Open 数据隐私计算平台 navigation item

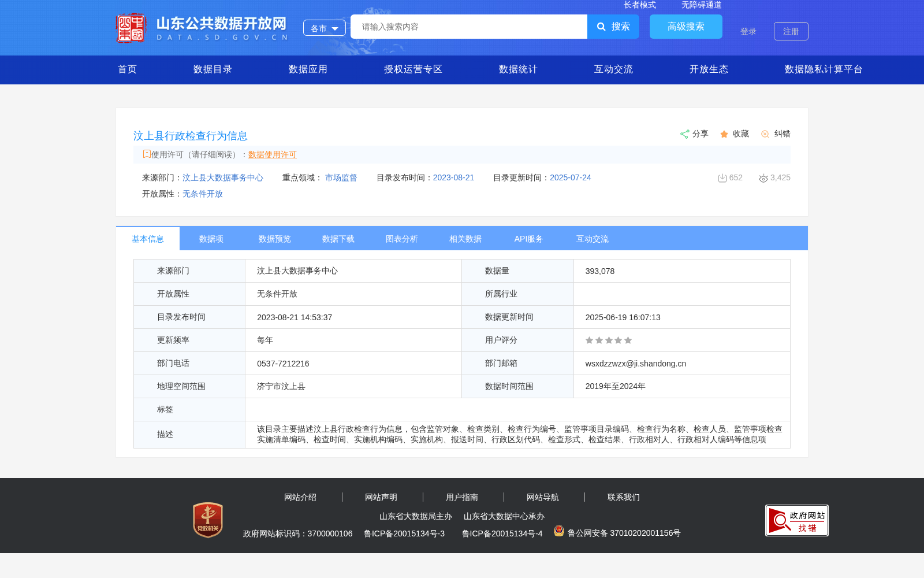824,69
